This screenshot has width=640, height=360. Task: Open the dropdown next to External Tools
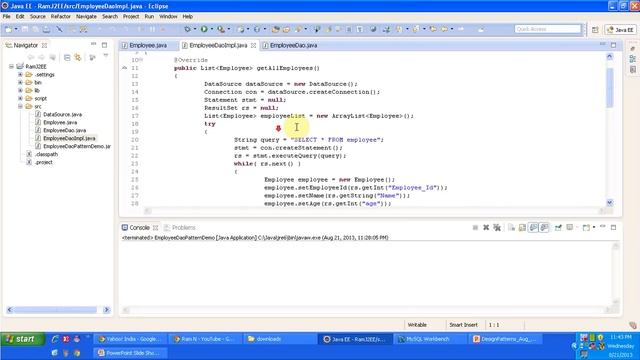click(228, 29)
